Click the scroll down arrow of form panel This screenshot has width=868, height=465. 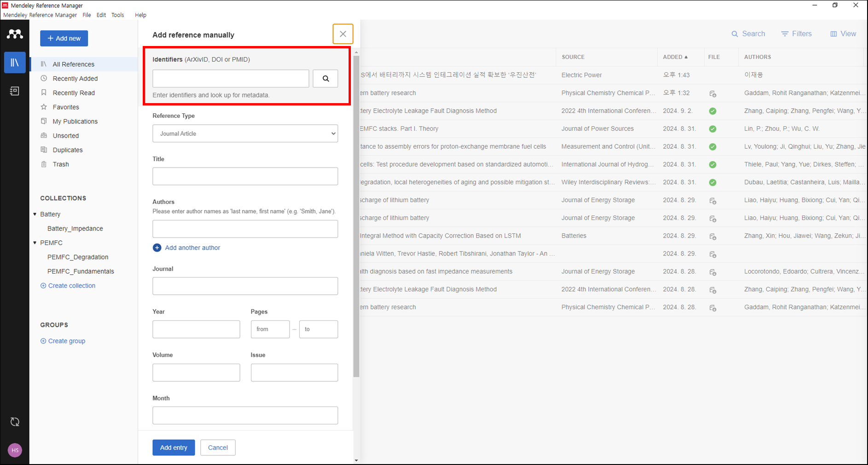pos(356,460)
